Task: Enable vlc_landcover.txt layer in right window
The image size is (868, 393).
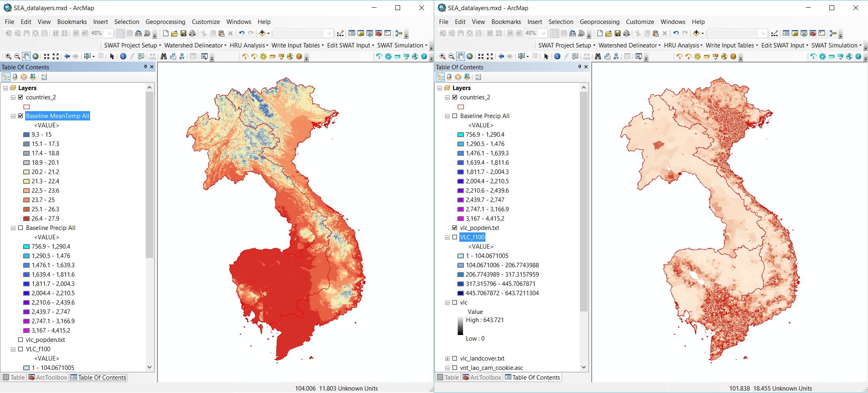Action: 455,359
